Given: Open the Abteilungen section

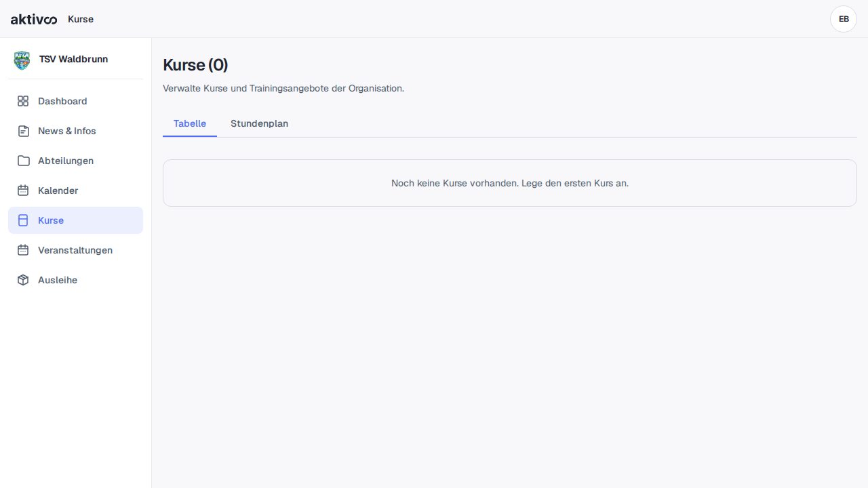Looking at the screenshot, I should [x=75, y=161].
